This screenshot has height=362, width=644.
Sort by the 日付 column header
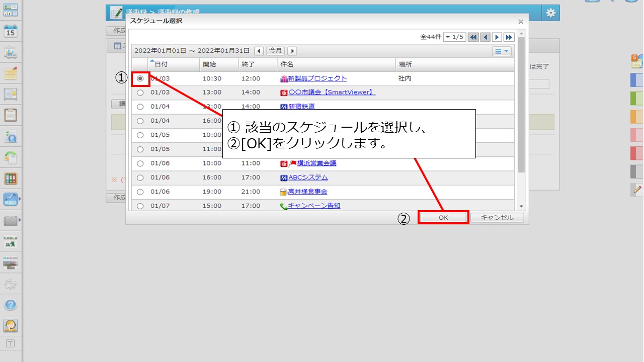tap(161, 64)
